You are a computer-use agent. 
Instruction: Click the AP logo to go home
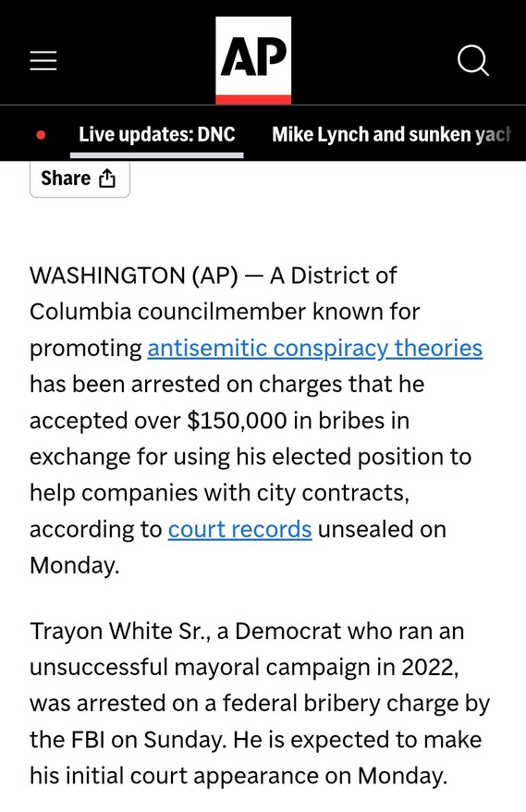[x=253, y=60]
